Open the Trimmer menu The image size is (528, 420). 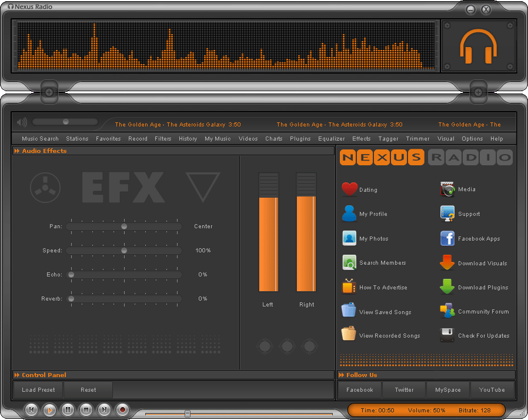tap(417, 138)
